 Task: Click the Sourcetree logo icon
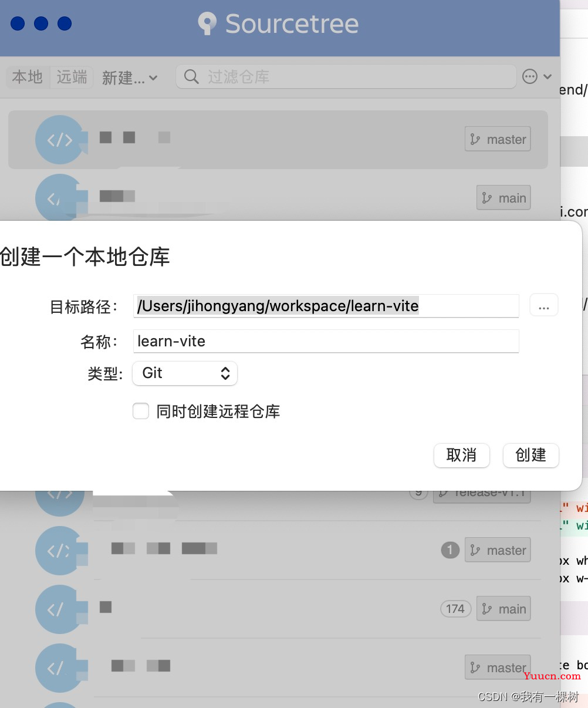click(207, 23)
